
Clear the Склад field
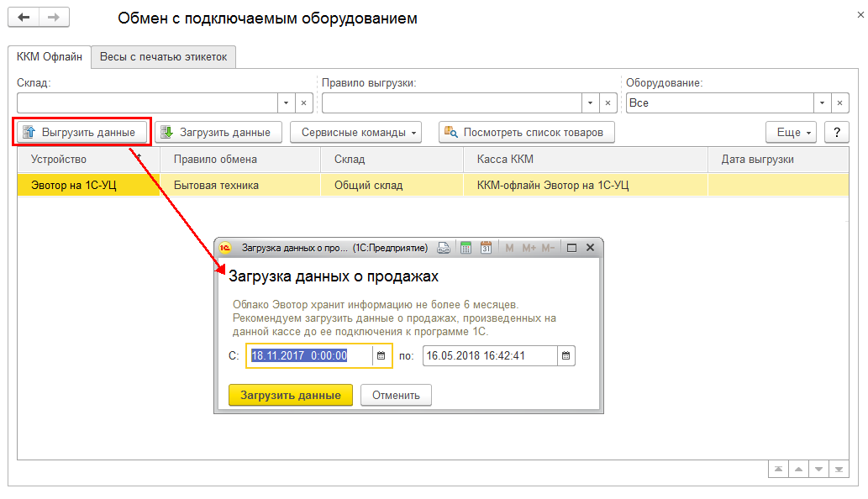(304, 102)
